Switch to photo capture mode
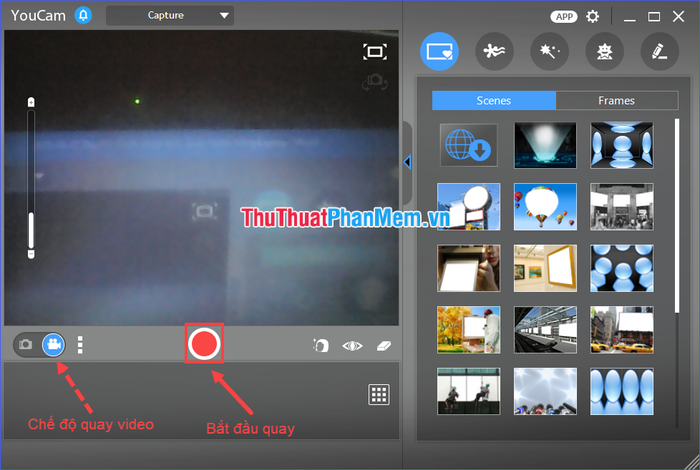The height and width of the screenshot is (470, 700). [x=25, y=345]
